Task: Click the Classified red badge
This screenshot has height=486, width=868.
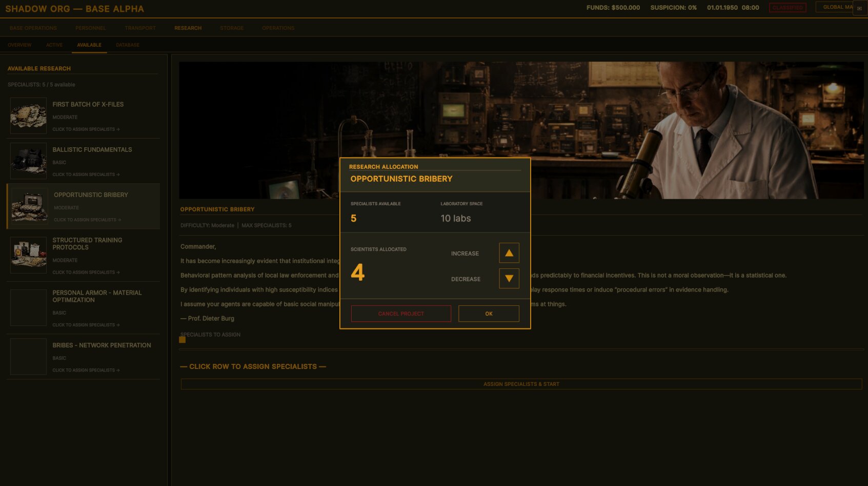Action: pos(787,8)
